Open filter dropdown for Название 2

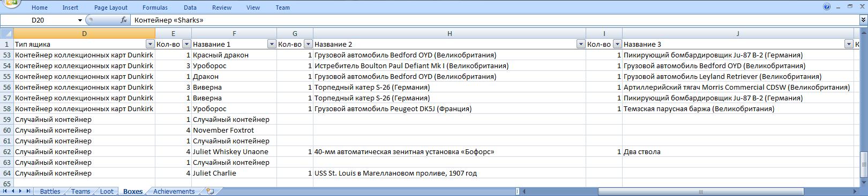(581, 44)
